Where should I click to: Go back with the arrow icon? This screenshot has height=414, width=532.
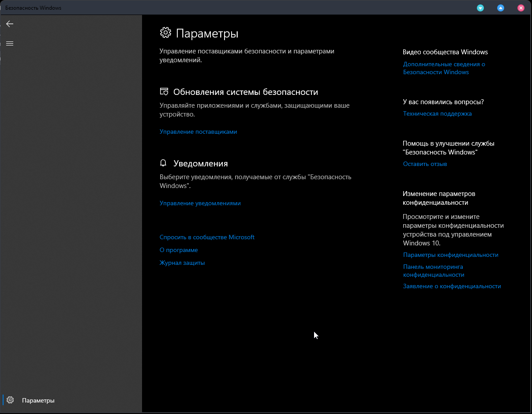point(10,24)
